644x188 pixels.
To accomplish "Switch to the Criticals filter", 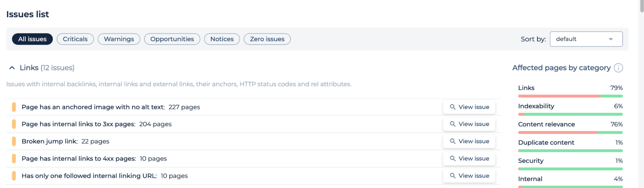I will tap(75, 39).
